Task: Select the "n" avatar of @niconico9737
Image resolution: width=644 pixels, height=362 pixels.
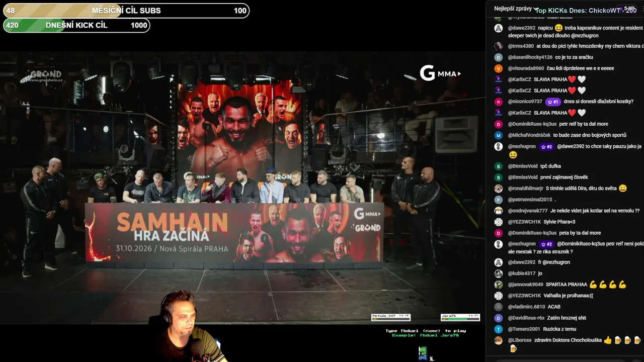Action: [x=499, y=102]
